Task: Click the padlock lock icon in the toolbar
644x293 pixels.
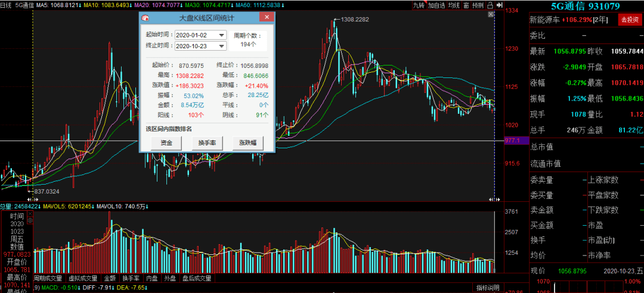Action: [490, 5]
